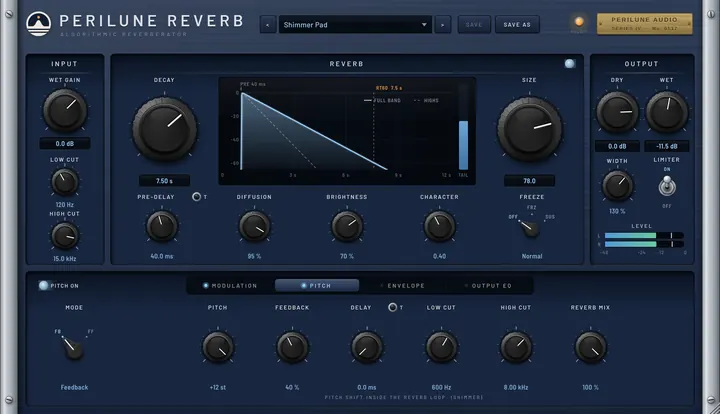This screenshot has width=720, height=414.
Task: Click the disabled Save button
Action: point(474,25)
